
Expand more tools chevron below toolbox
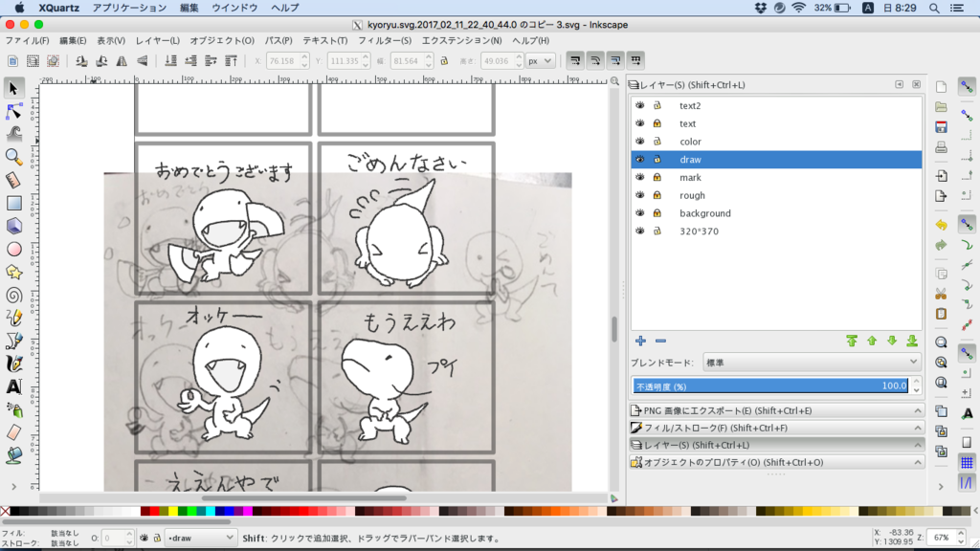pyautogui.click(x=13, y=487)
